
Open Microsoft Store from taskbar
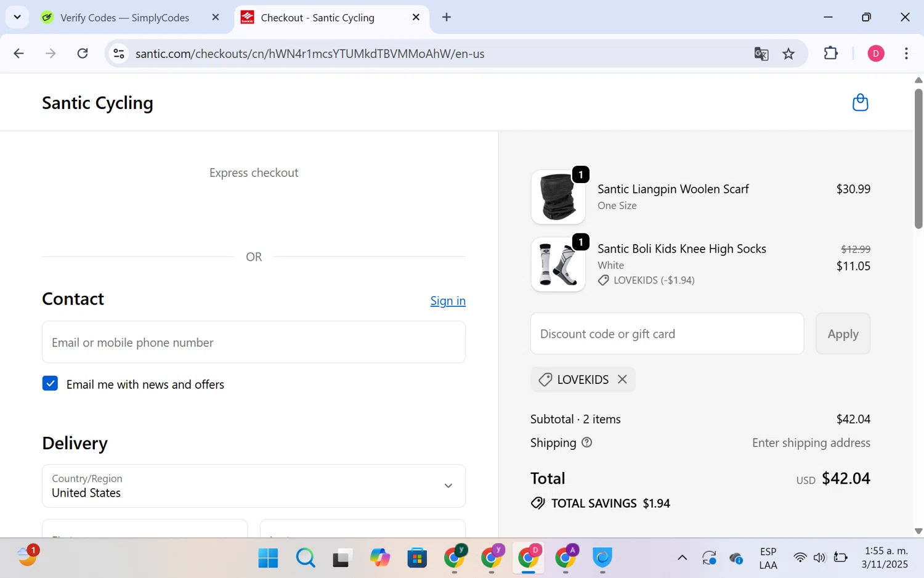click(x=417, y=558)
